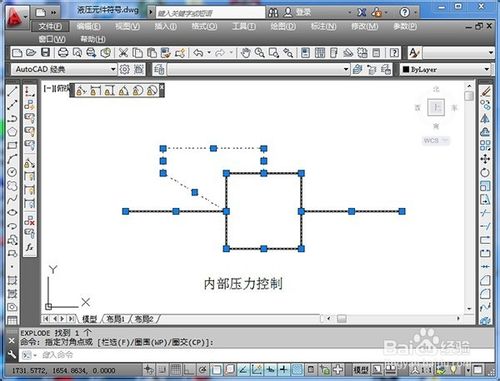Click the Save icon in standard toolbar
Image resolution: width=500 pixels, height=381 pixels.
45,53
